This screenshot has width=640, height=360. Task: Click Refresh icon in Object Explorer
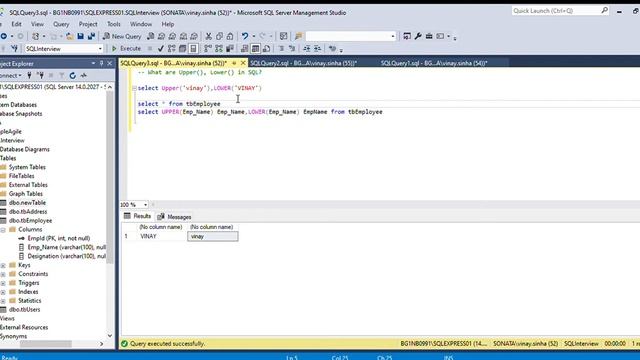[73, 76]
